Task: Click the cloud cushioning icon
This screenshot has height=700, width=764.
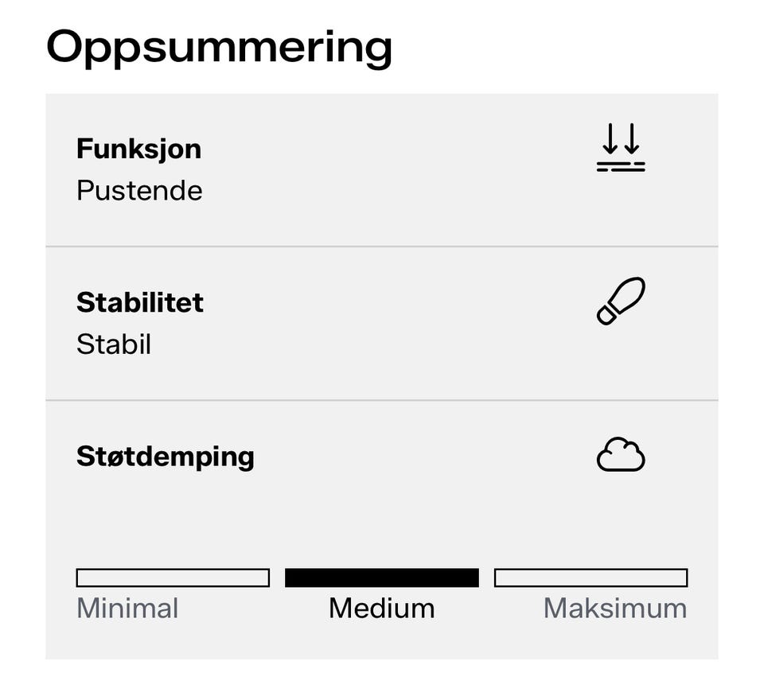Action: click(621, 454)
